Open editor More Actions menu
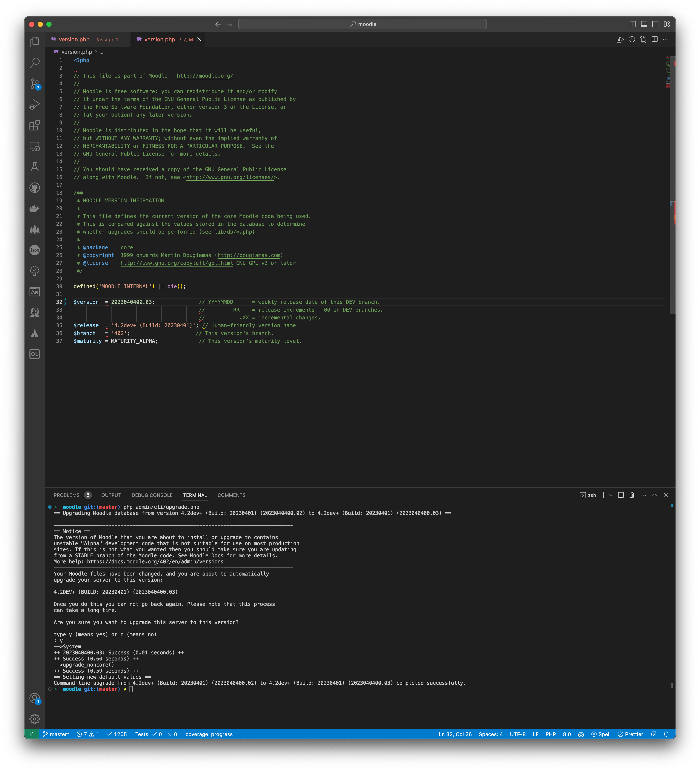This screenshot has height=771, width=700. (x=666, y=39)
